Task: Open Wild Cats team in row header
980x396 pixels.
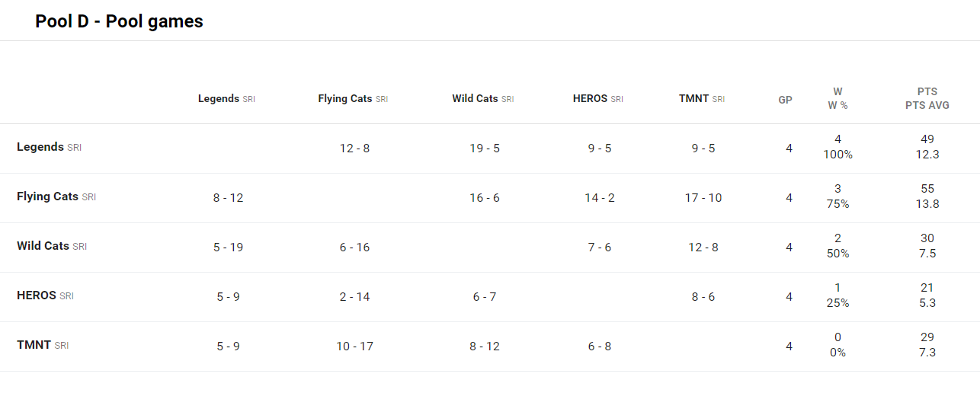Action: click(43, 246)
